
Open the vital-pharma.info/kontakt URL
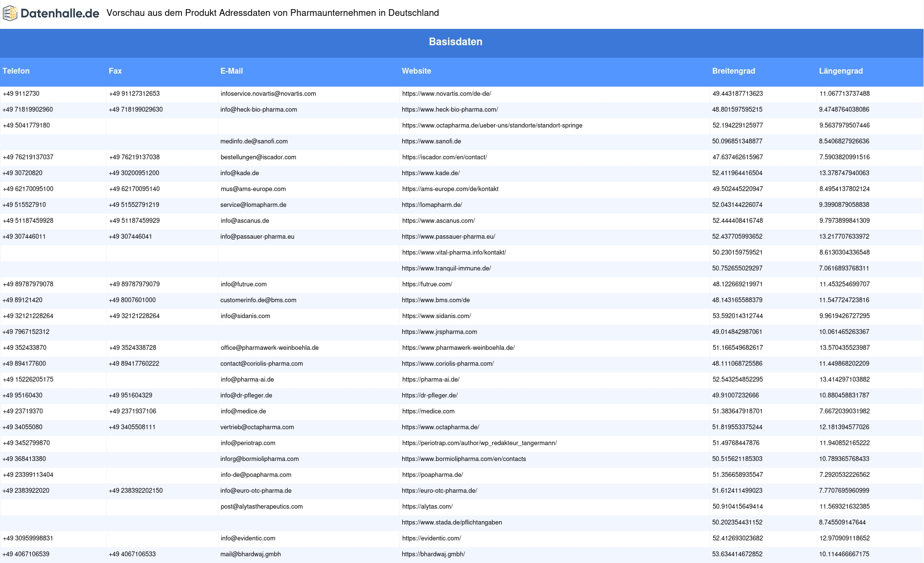coord(454,253)
